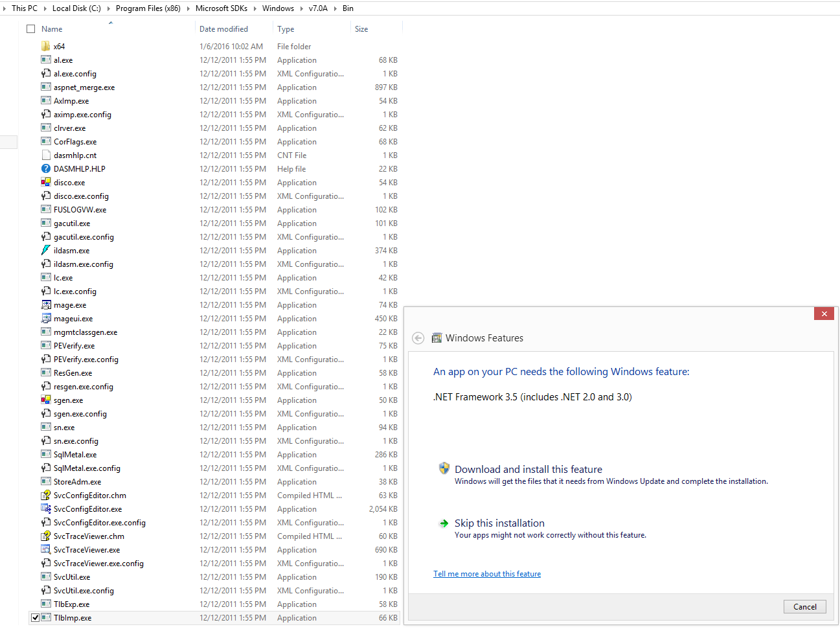Click the dasmhlp.cnt blank file icon

pyautogui.click(x=45, y=155)
